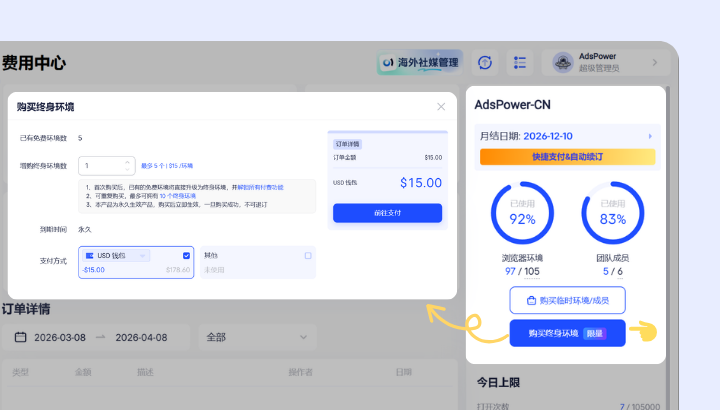This screenshot has width=720, height=410.
Task: Click the 83% team member usage ring
Action: pyautogui.click(x=613, y=213)
